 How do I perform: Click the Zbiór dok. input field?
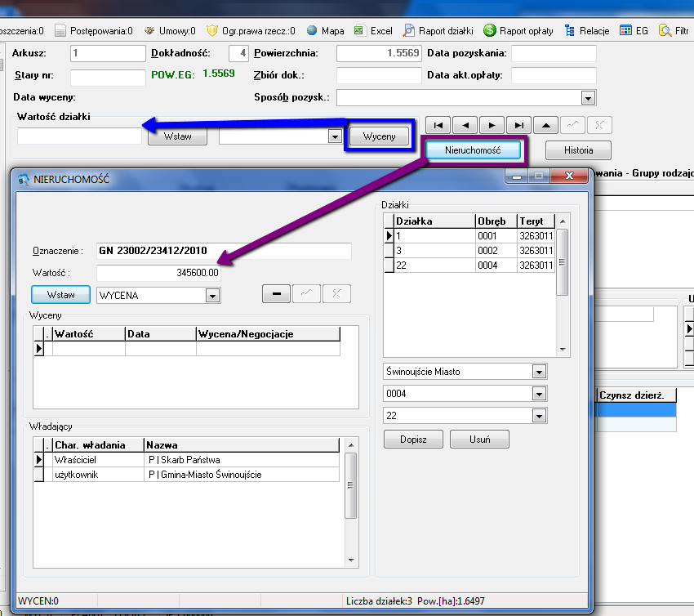379,75
